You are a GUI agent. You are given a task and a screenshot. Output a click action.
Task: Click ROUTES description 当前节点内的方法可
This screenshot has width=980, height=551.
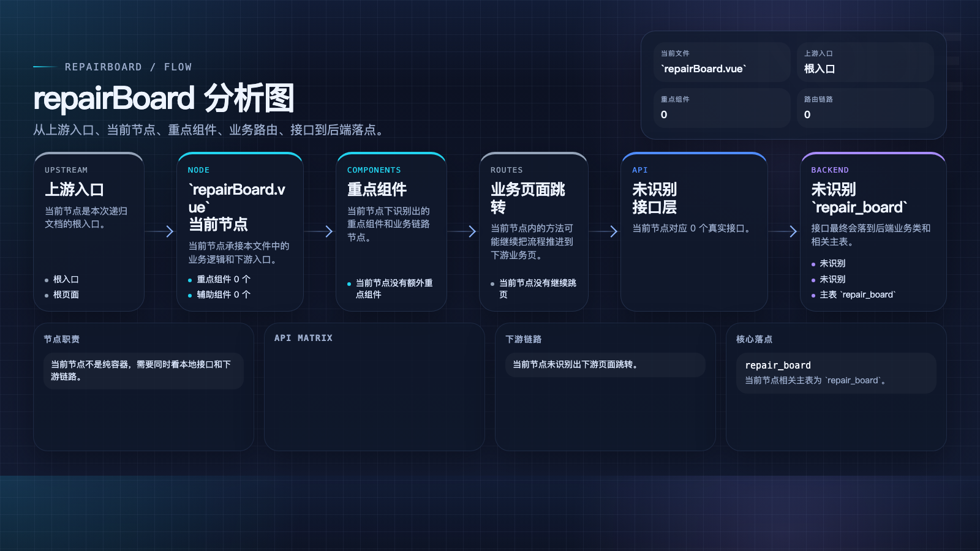tap(532, 242)
